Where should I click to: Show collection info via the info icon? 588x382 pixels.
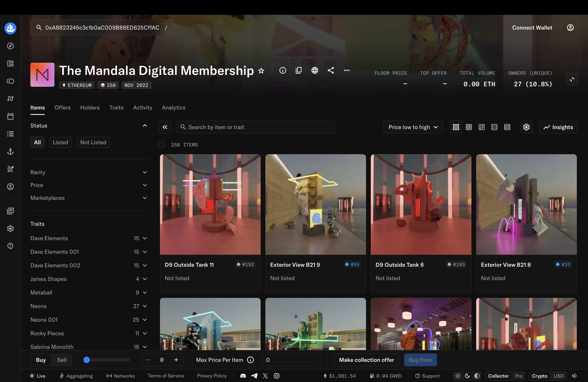(x=283, y=70)
